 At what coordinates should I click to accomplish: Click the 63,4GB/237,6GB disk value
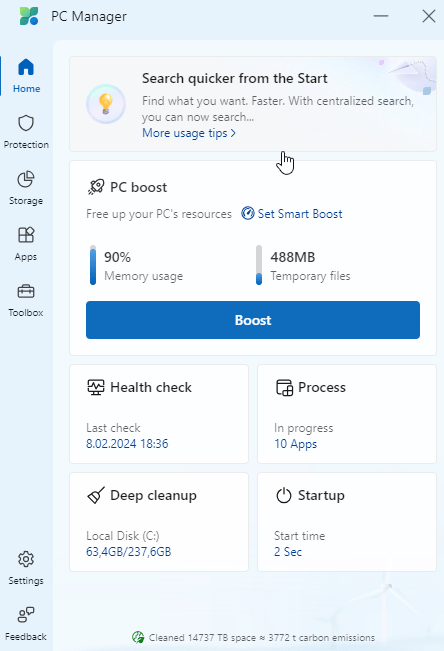coord(129,552)
